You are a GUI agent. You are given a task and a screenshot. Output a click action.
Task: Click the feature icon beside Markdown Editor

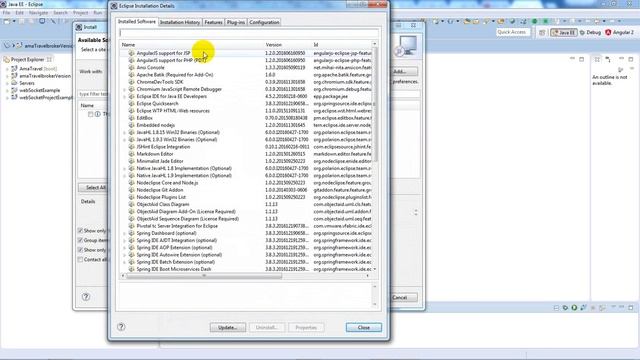pos(131,154)
